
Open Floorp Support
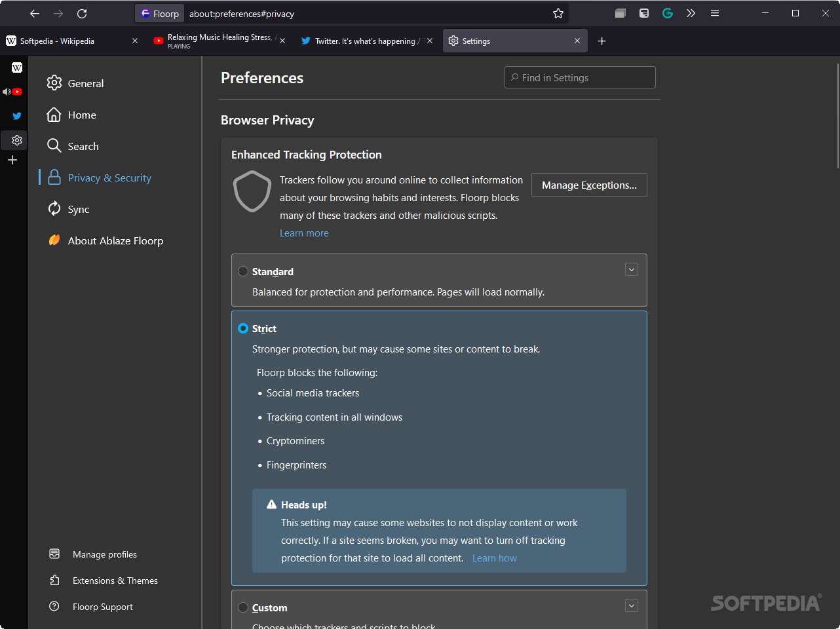tap(91, 607)
